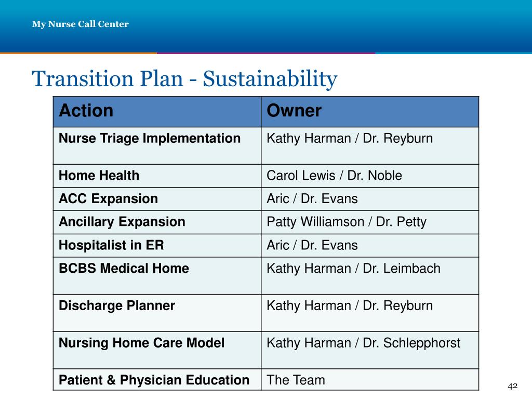Click The Team owner cell
Screen dimensions: 532x399
pyautogui.click(x=370, y=380)
